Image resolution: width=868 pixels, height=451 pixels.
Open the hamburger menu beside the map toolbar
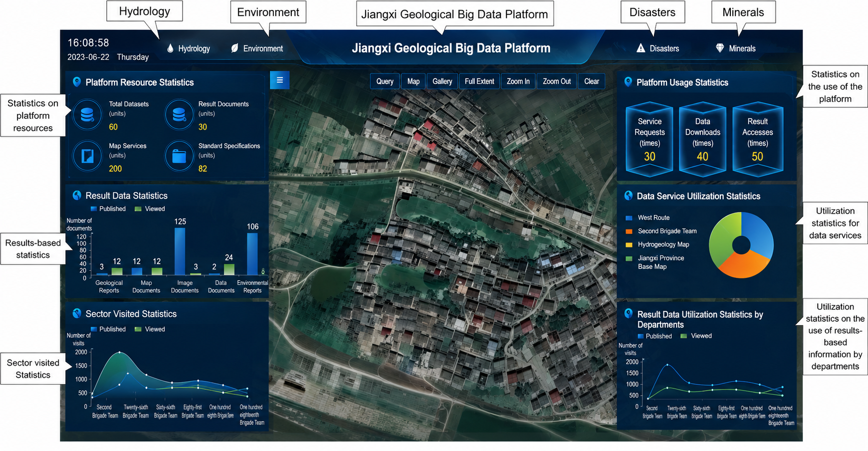(x=279, y=80)
